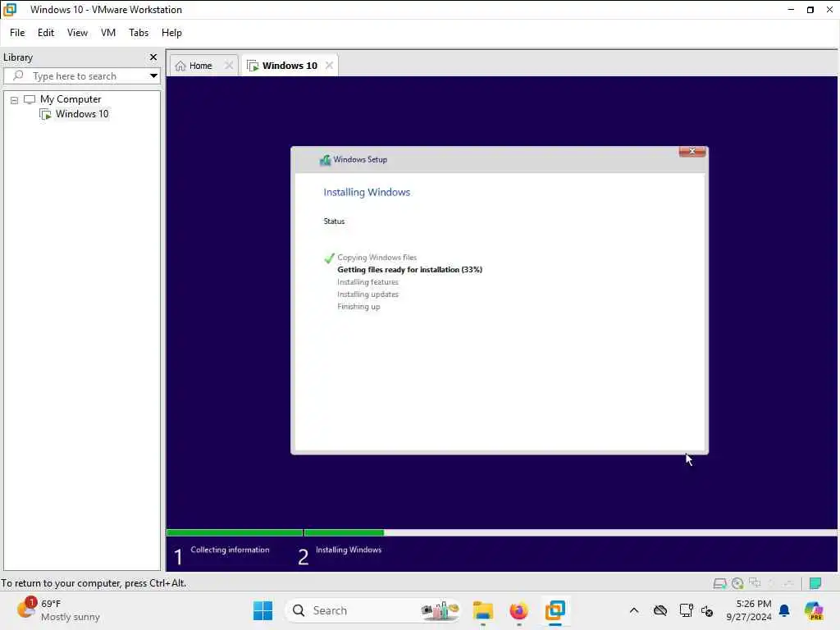The width and height of the screenshot is (840, 630).
Task: Open Copilot preview from the taskbar
Action: [814, 610]
